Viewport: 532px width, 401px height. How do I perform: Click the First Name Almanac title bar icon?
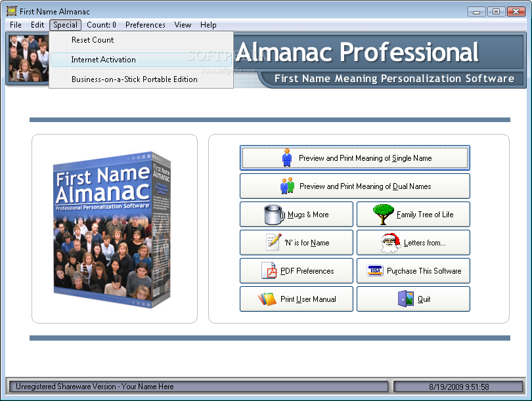(12, 11)
